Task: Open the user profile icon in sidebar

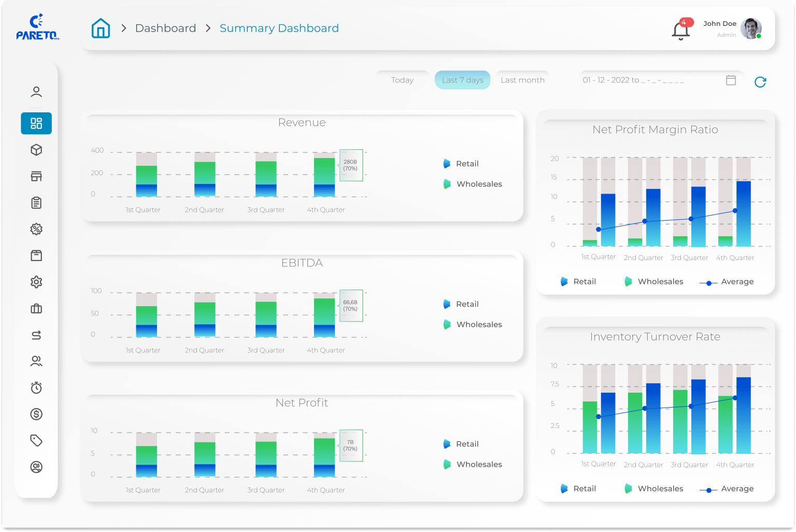Action: point(36,92)
